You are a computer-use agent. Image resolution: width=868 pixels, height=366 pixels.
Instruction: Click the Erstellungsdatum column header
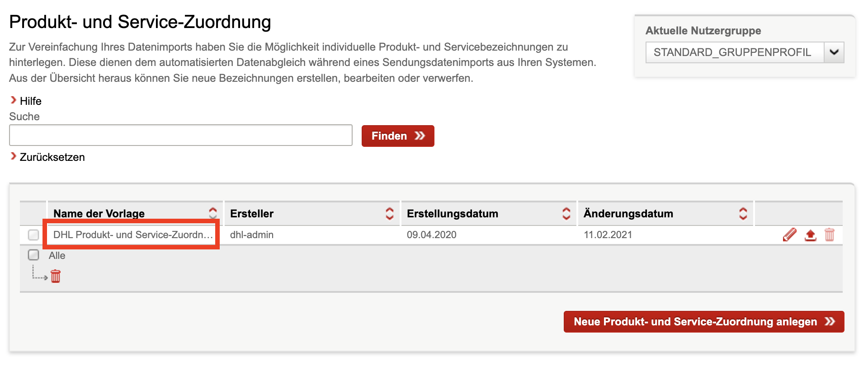453,214
